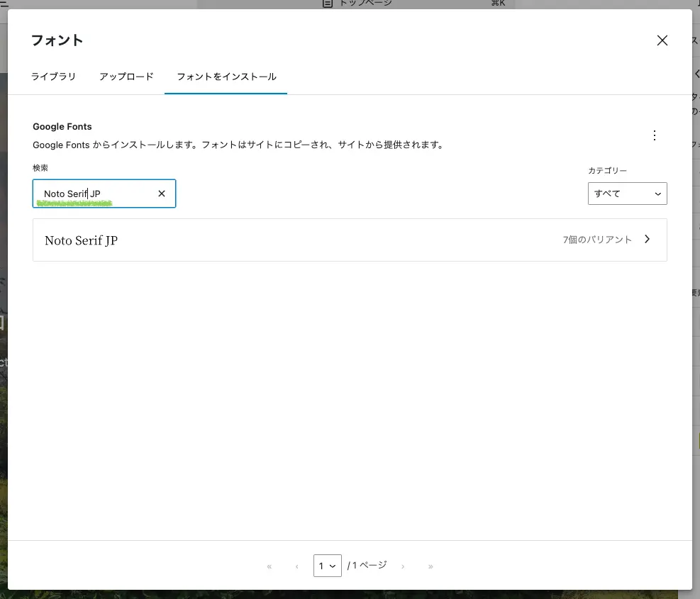Clear the font search using the X icon
700x599 pixels.
pyautogui.click(x=162, y=194)
